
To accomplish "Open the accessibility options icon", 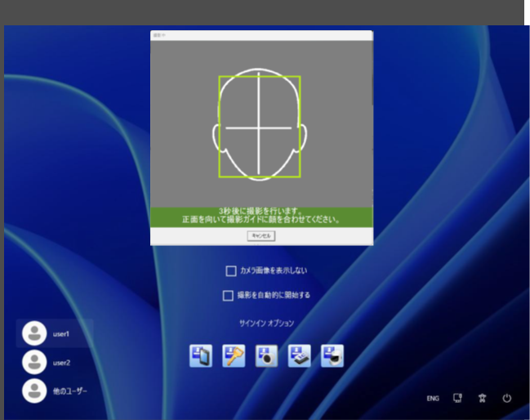I will (x=483, y=398).
